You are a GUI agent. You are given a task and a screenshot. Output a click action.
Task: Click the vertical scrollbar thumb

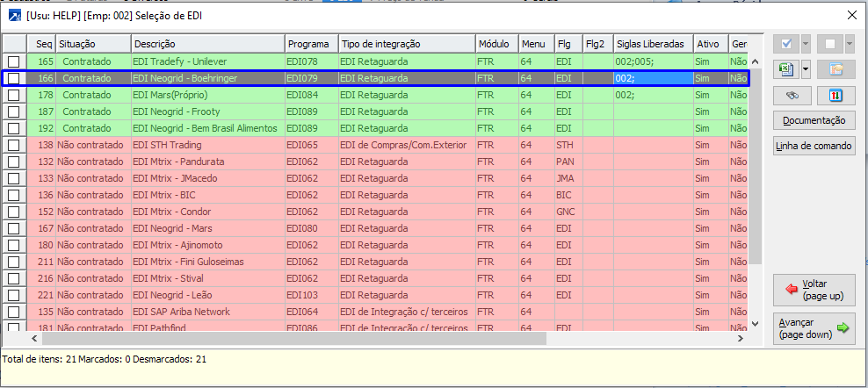pyautogui.click(x=756, y=166)
